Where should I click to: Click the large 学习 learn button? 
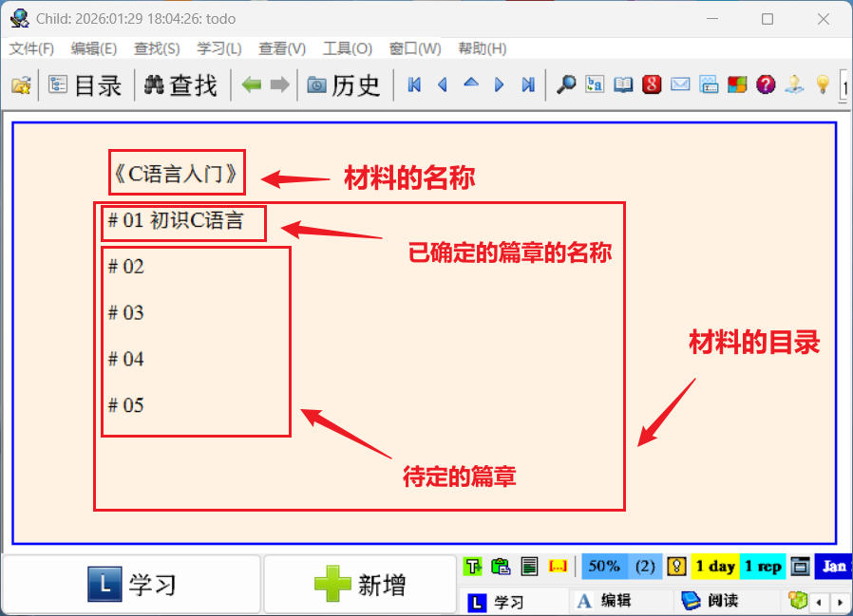132,585
